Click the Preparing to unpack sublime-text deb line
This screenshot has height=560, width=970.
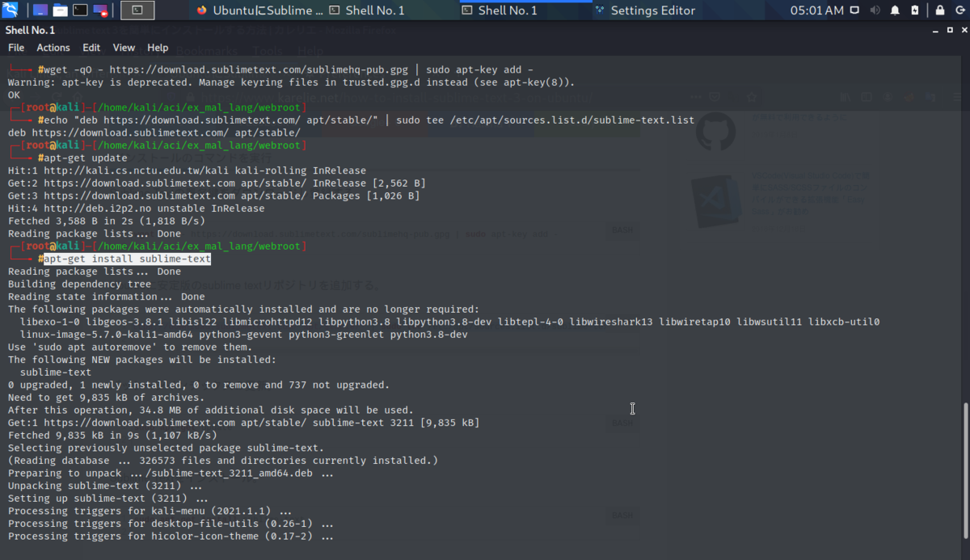[170, 473]
